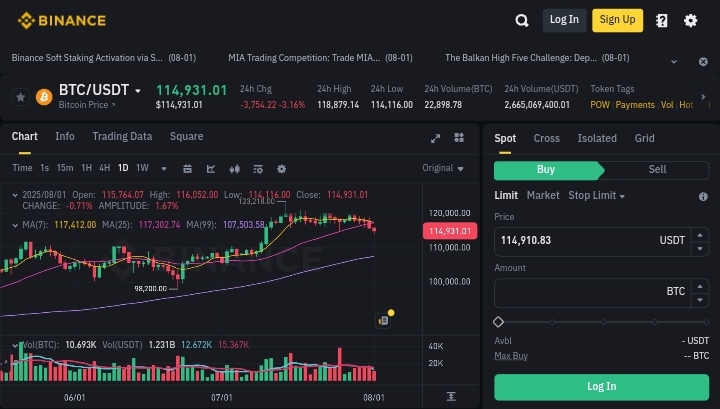Select the 1D interval
The width and height of the screenshot is (720, 409).
coord(123,168)
